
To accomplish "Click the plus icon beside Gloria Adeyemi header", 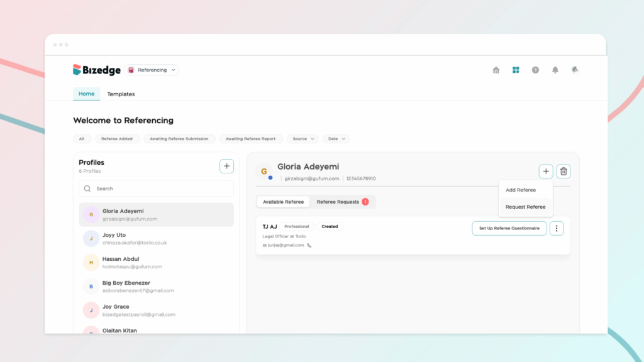I will (546, 172).
